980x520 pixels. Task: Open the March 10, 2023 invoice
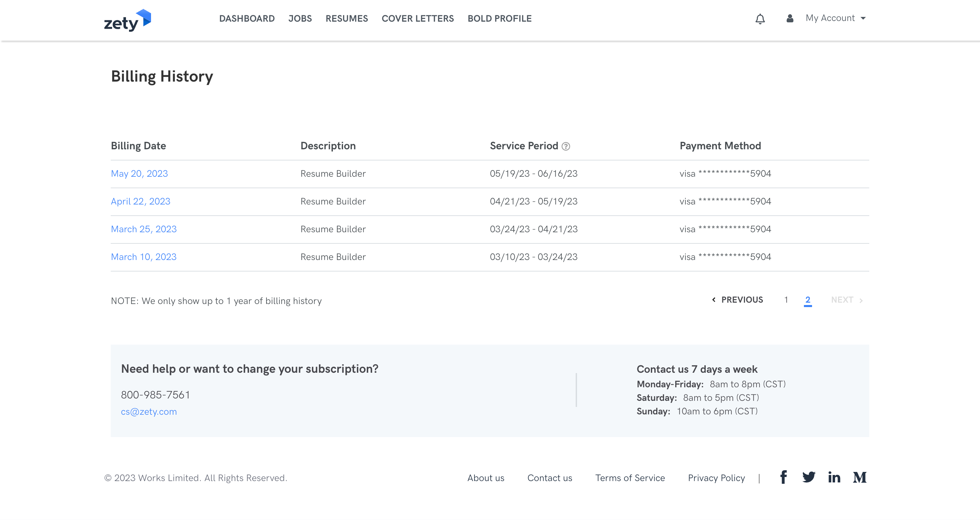pos(144,257)
